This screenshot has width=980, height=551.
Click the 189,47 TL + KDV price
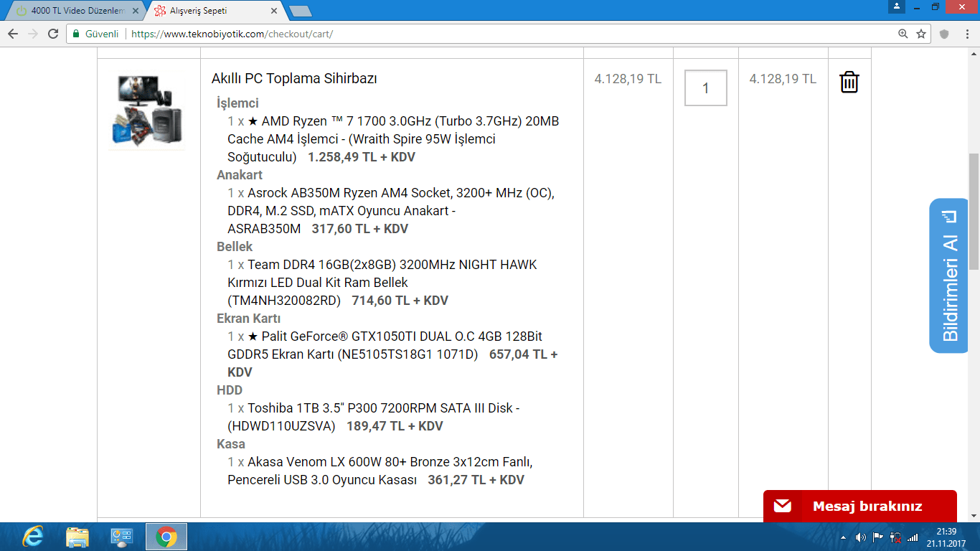tap(395, 426)
